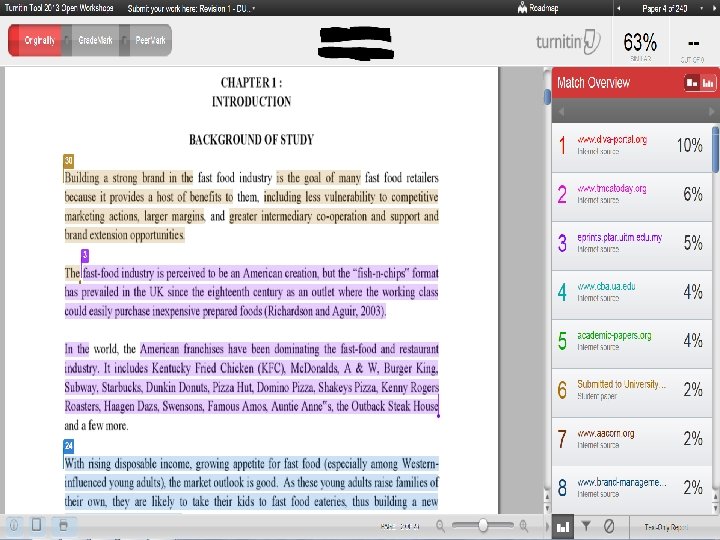Switch to the GradeMark tab
The image size is (720, 540).
[x=95, y=40]
